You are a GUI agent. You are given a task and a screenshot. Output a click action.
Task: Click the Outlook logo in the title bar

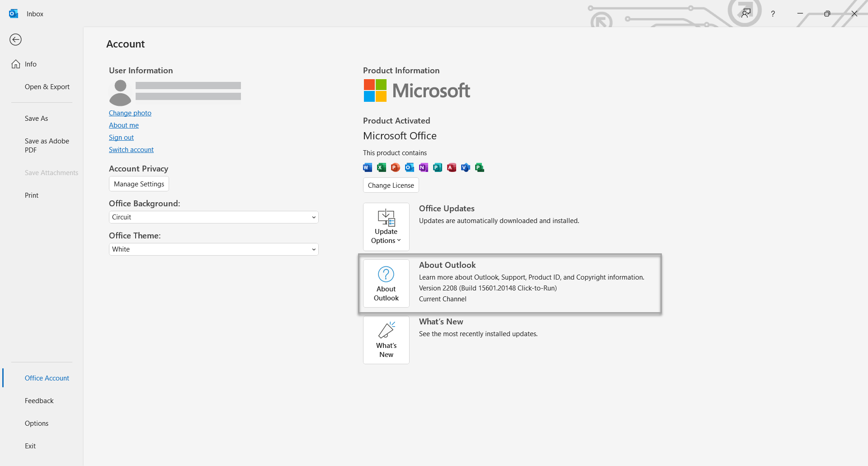pos(14,14)
